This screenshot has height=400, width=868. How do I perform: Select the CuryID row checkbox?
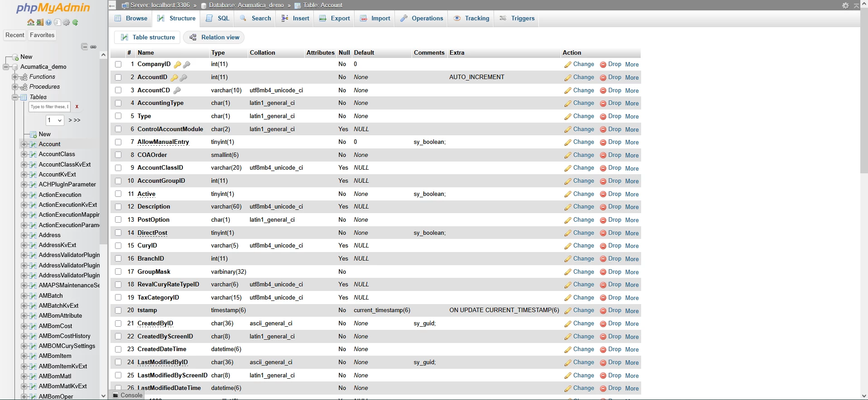(118, 246)
